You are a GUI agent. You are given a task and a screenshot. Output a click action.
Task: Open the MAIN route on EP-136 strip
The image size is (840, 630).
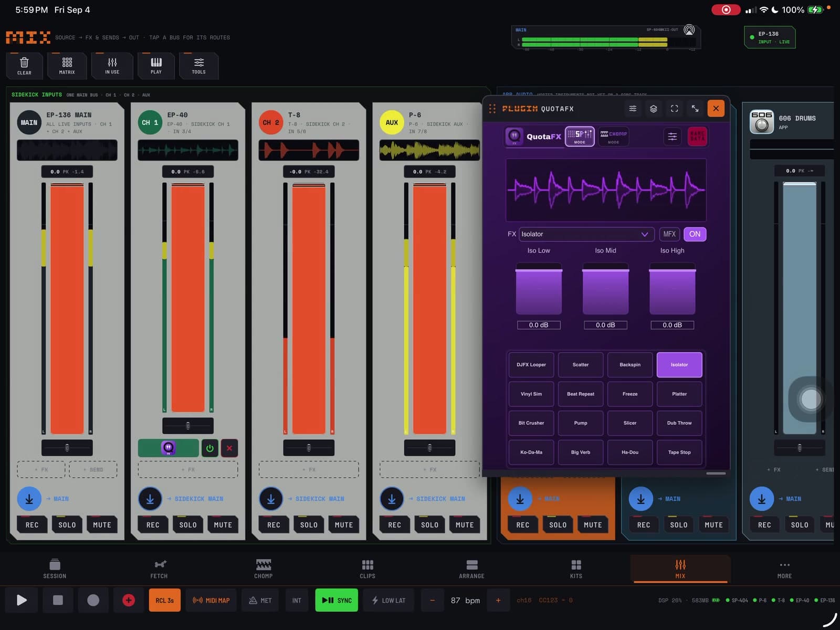[57, 499]
